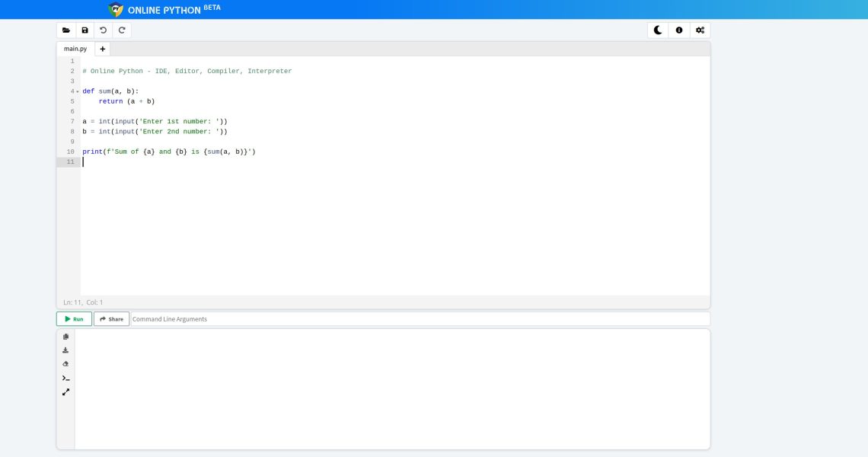The height and width of the screenshot is (457, 868).
Task: Collapse the def sum function fold arrow
Action: click(x=78, y=91)
